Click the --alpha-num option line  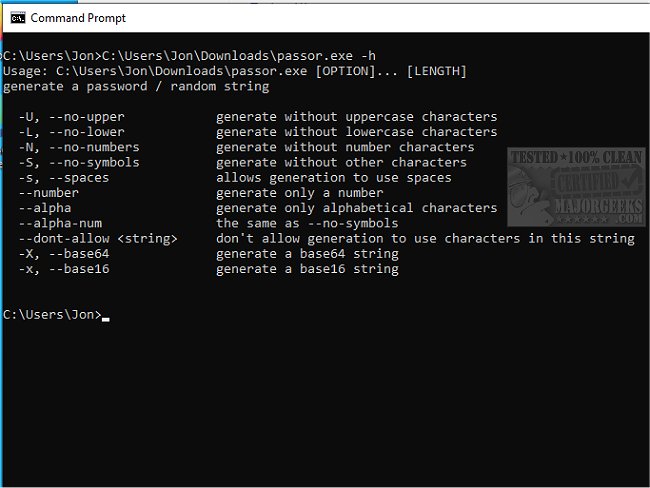(x=60, y=223)
